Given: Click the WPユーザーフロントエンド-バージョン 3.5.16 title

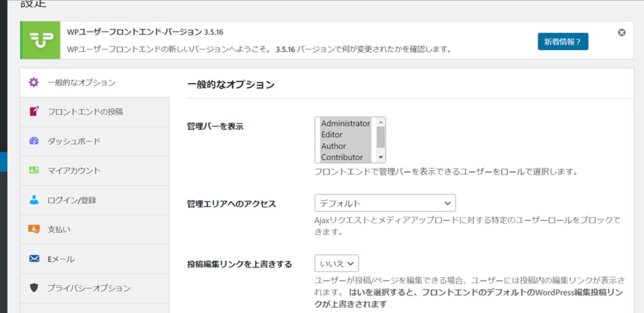Looking at the screenshot, I should click(x=145, y=32).
